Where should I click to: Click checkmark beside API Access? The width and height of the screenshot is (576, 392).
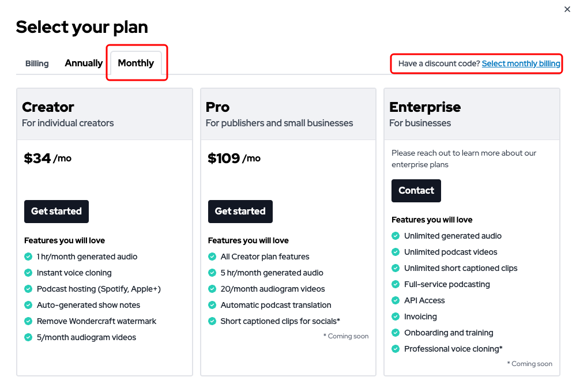[x=396, y=300]
